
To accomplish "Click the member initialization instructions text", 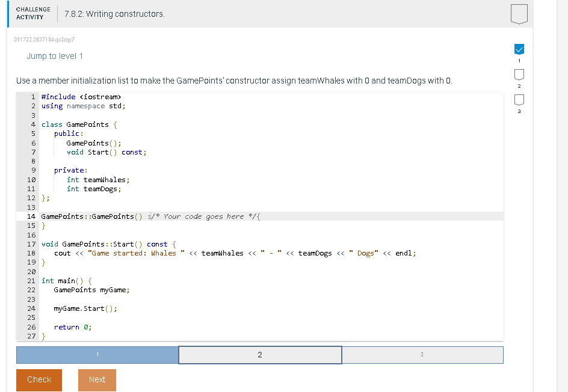I will 232,80.
